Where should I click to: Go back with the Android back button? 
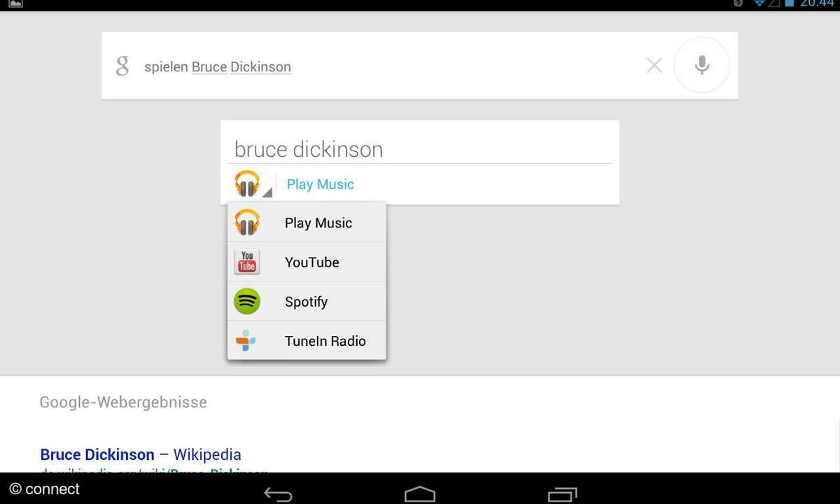pyautogui.click(x=278, y=494)
